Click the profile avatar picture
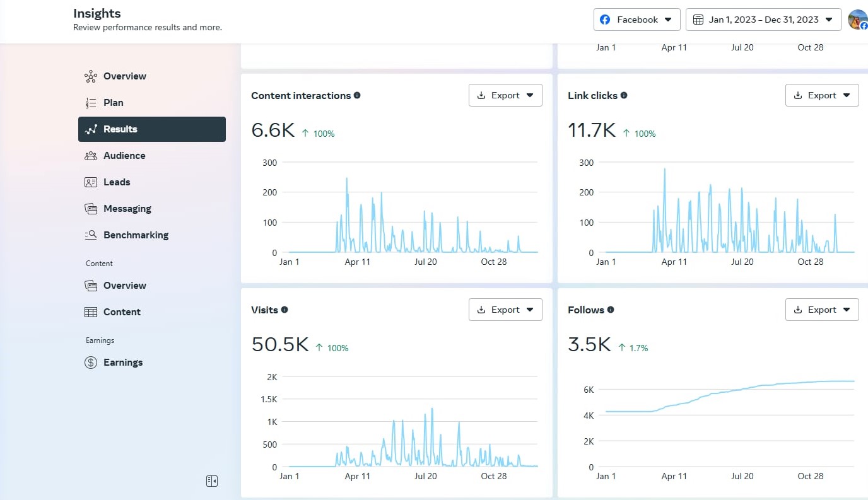 coord(857,20)
